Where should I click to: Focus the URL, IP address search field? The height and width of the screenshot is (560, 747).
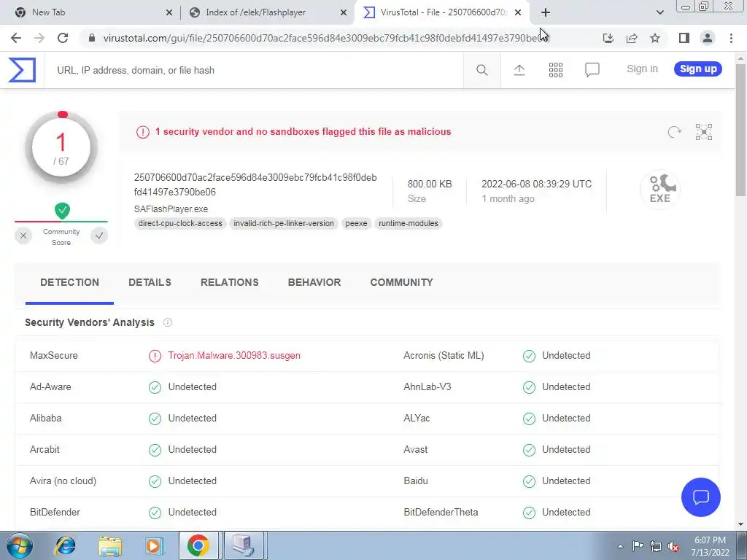(254, 70)
